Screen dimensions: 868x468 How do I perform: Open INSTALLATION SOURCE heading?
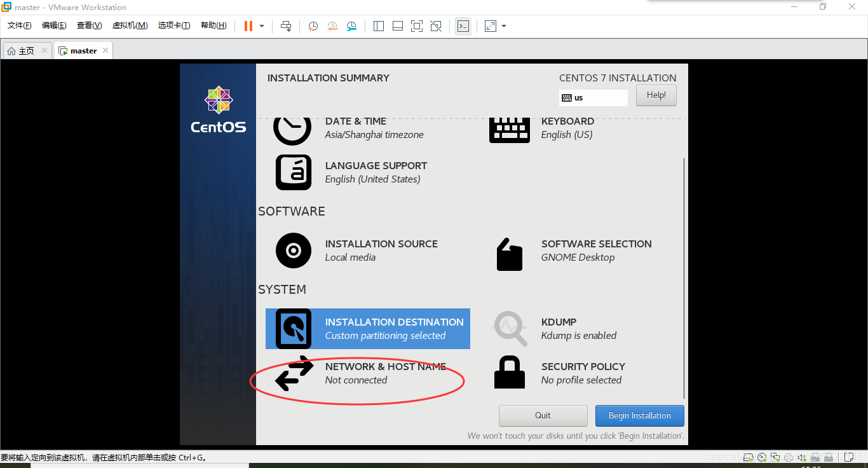[x=381, y=244]
